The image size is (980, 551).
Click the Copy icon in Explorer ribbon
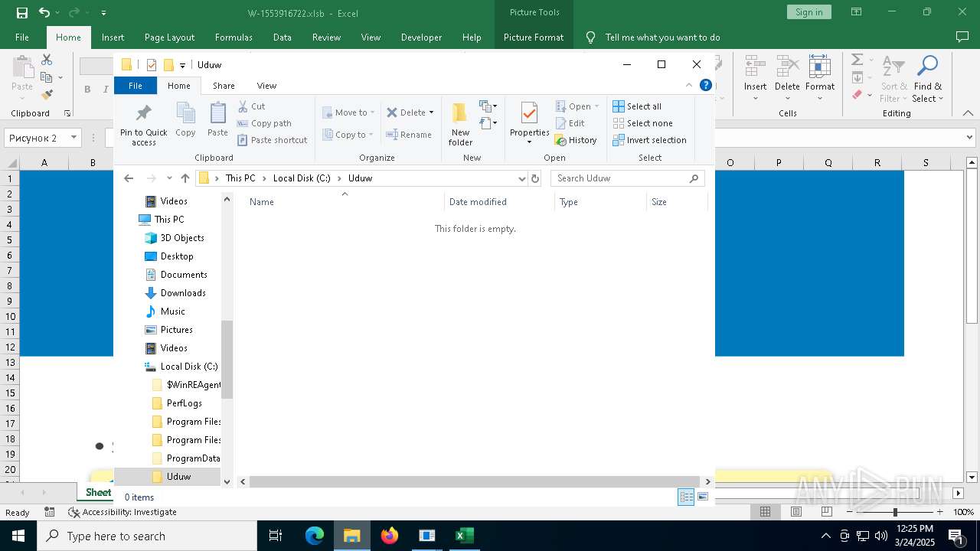pos(185,121)
